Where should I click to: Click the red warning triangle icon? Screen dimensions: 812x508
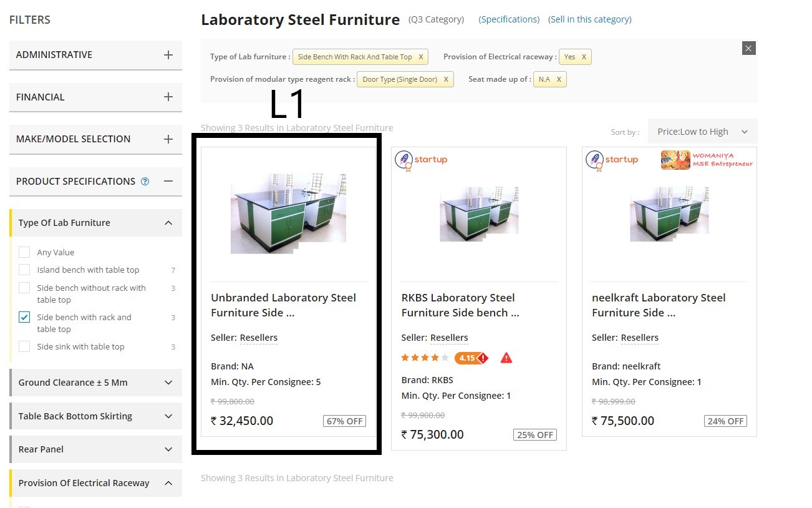[506, 358]
